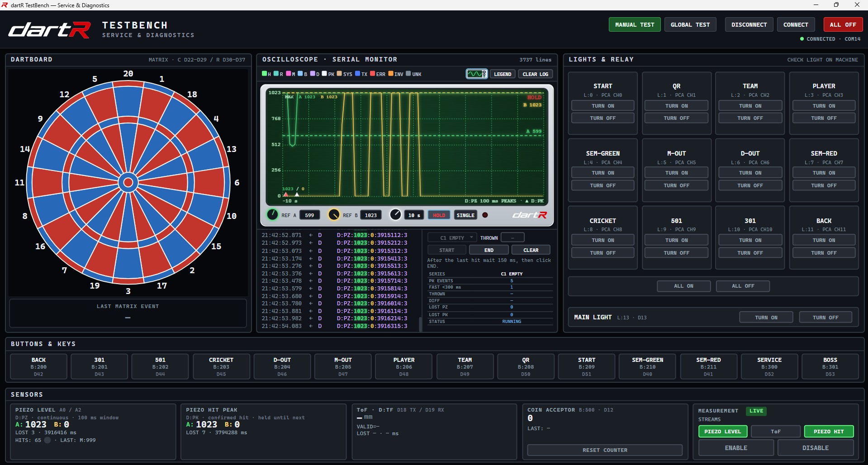Toggle the PK legend filter square
Screen dimensions: 868x465
pos(324,74)
